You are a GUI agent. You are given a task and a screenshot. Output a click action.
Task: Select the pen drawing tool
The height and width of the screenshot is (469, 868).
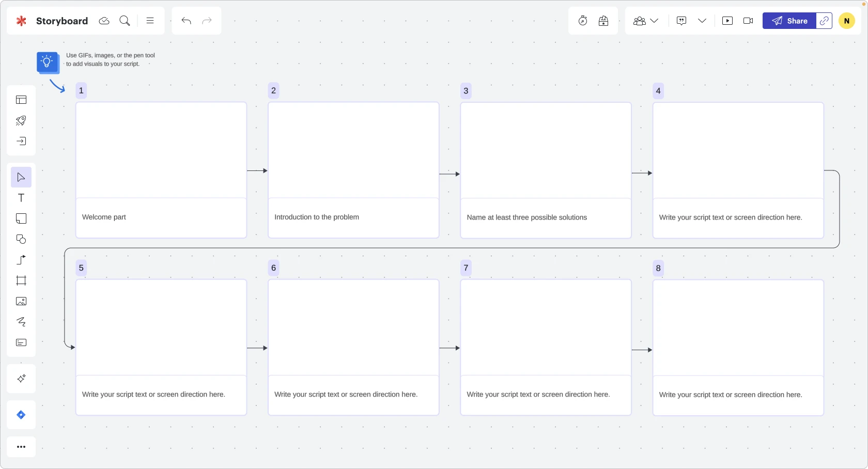(x=21, y=322)
